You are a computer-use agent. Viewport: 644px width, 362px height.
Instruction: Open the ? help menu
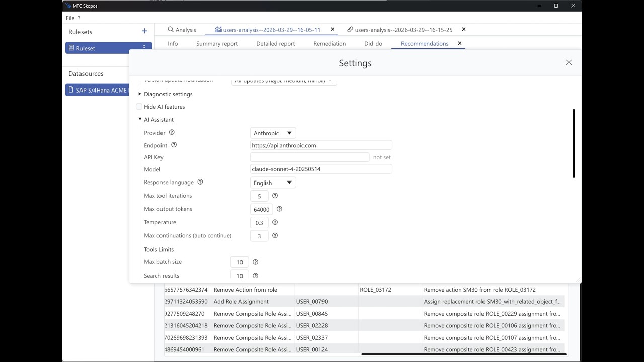point(79,18)
